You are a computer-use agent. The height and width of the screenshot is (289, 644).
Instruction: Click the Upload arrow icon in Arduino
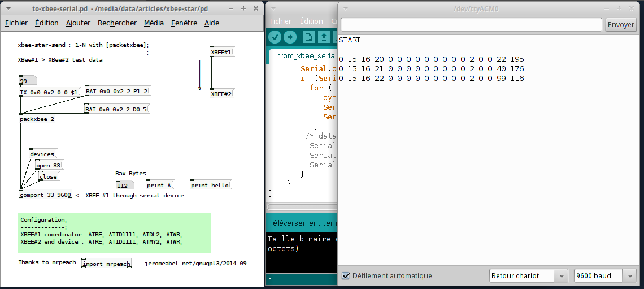click(x=290, y=37)
